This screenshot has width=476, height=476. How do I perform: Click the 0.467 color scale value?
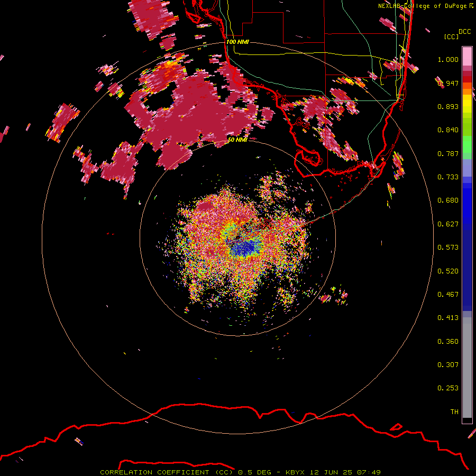448,295
